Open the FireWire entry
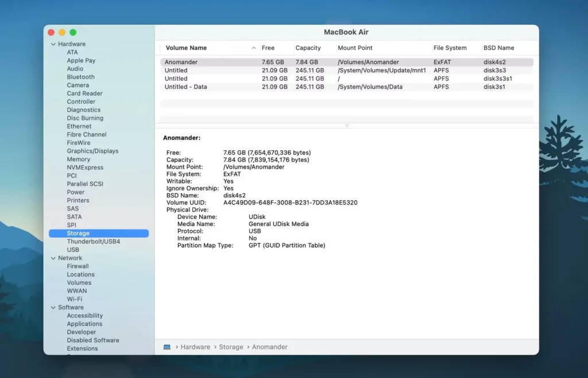588x378 pixels. click(79, 143)
